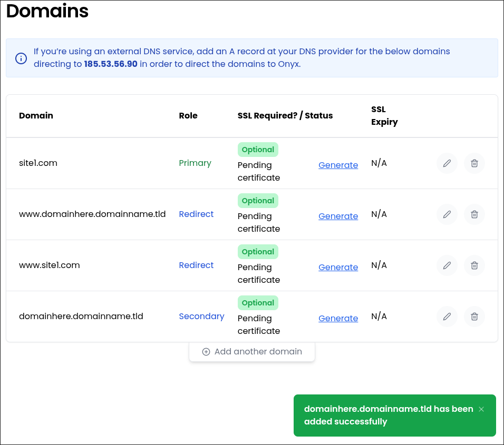Click the Domains page heading

tap(47, 11)
